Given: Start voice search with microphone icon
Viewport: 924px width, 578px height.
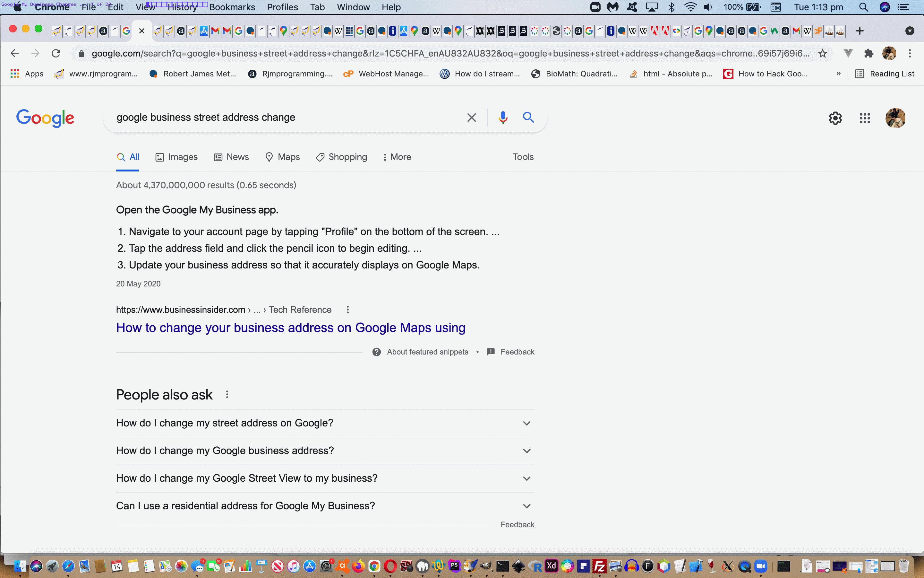Looking at the screenshot, I should [x=503, y=117].
